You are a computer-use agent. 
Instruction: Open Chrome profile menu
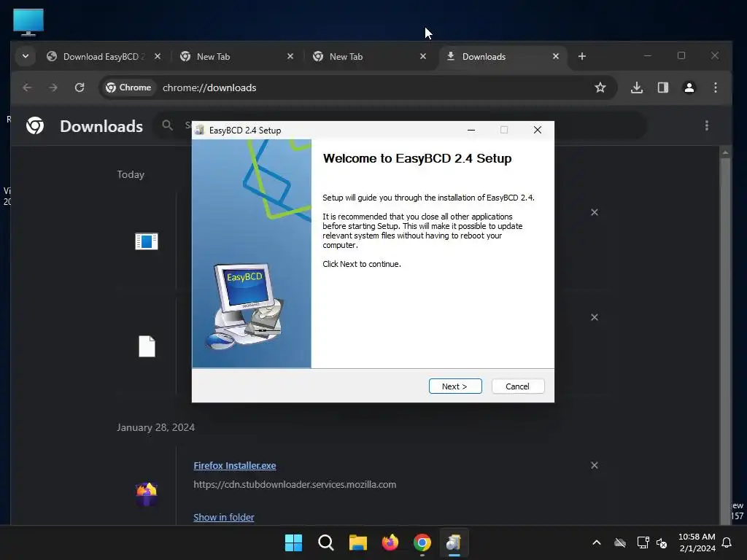pyautogui.click(x=689, y=87)
